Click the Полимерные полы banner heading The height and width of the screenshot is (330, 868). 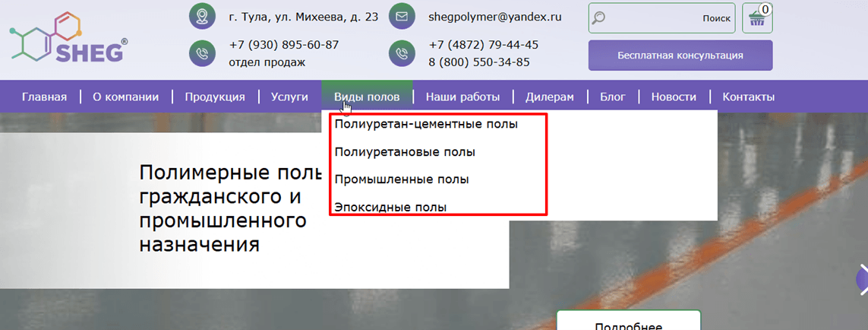(230, 208)
